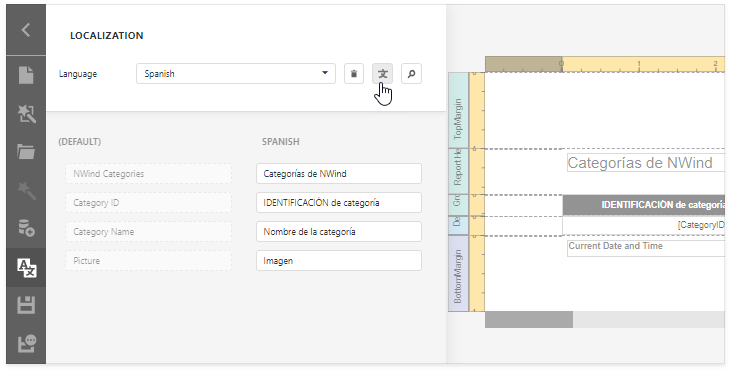Screen dimensions: 731x372
Task: Open the Language dropdown showing Spanish
Action: (x=235, y=74)
